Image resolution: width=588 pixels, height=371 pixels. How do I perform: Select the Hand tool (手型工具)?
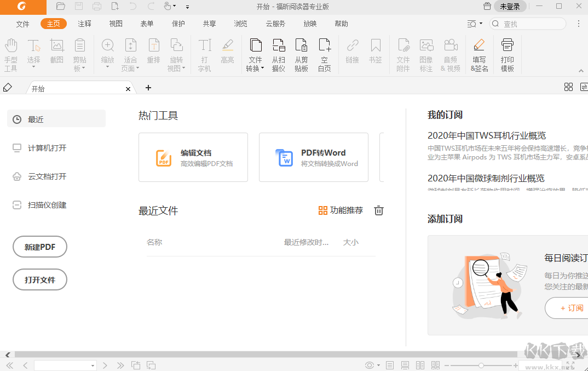click(11, 53)
